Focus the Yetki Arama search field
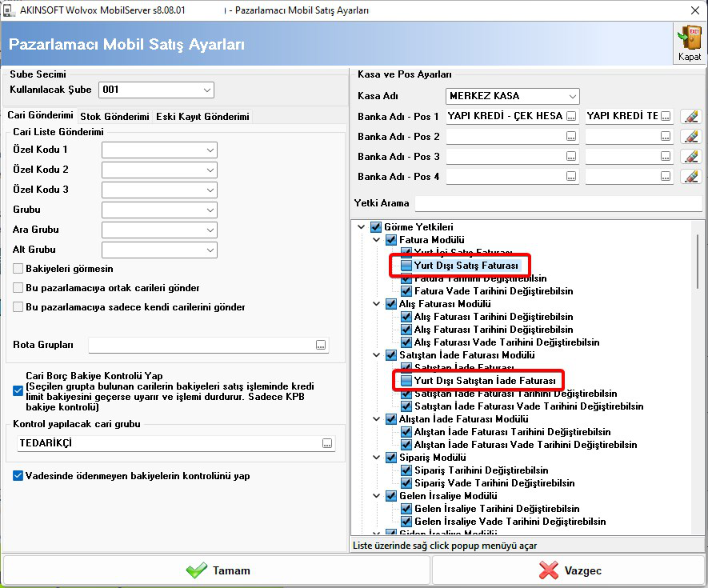This screenshot has width=708, height=588. [x=558, y=203]
